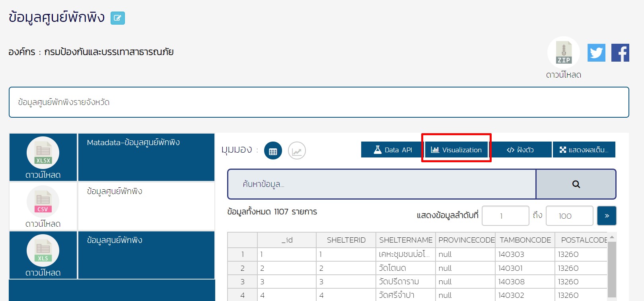Click the organization name กรมป้องกันและบรรเทาสาธารณภัย

109,52
